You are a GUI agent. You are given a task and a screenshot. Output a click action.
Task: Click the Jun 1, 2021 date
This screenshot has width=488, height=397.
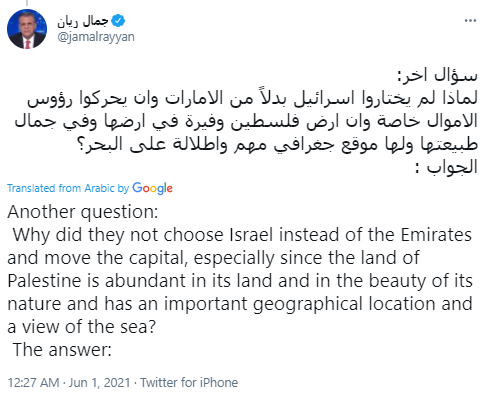(x=99, y=382)
